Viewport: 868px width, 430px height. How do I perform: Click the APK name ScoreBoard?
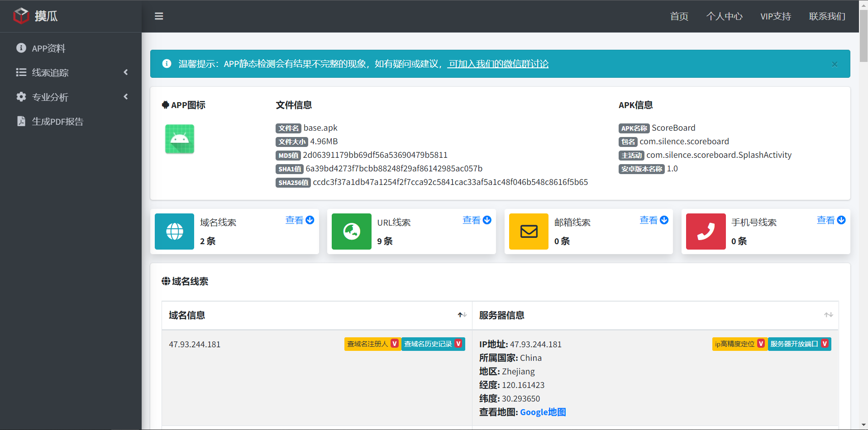click(x=673, y=128)
